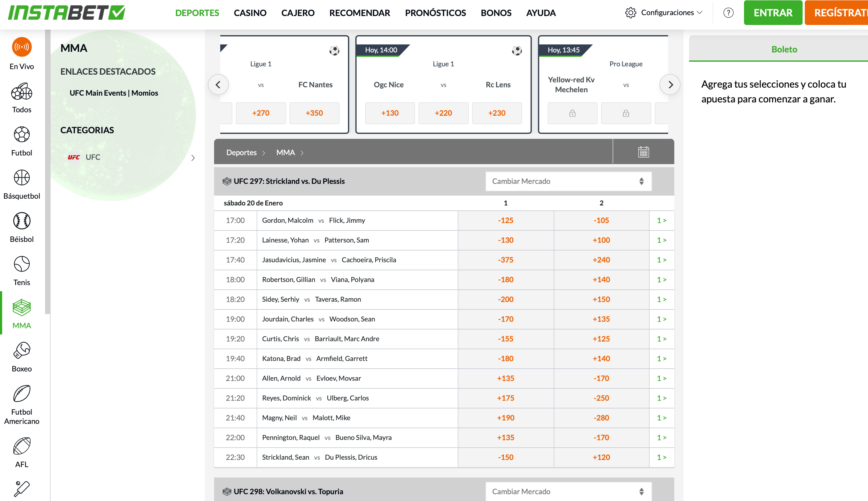Pick Cachoeira, Priscila at +240
The height and width of the screenshot is (501, 868).
coord(601,260)
